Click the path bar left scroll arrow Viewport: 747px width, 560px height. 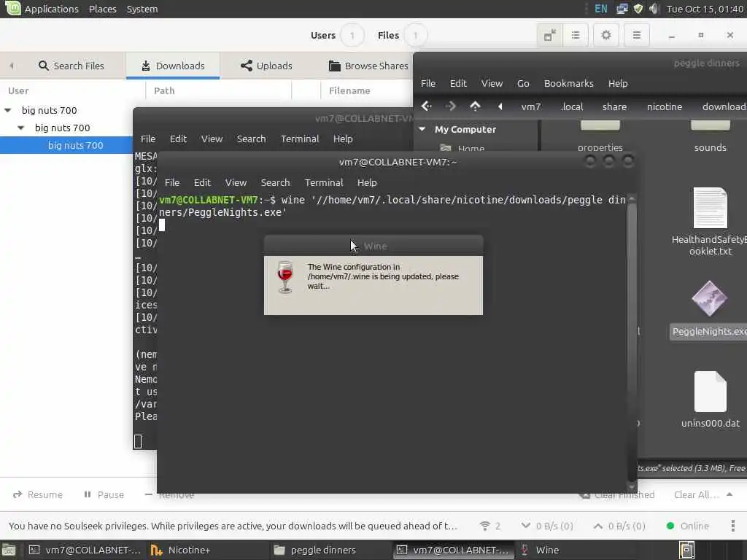coord(500,106)
